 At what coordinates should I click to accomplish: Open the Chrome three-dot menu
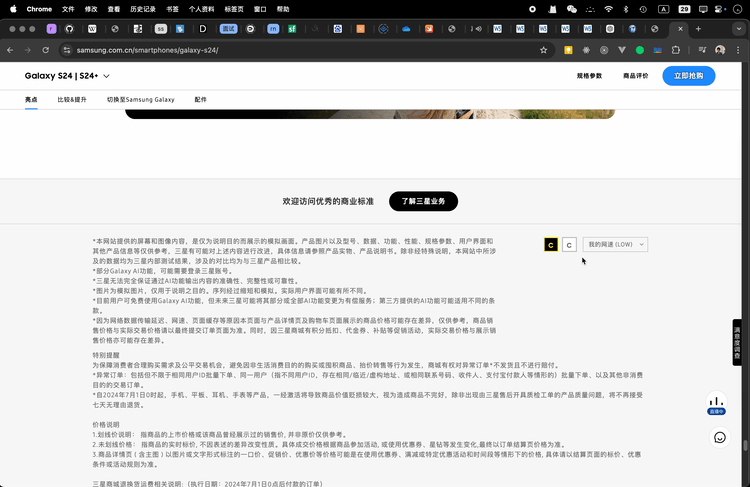coord(738,50)
